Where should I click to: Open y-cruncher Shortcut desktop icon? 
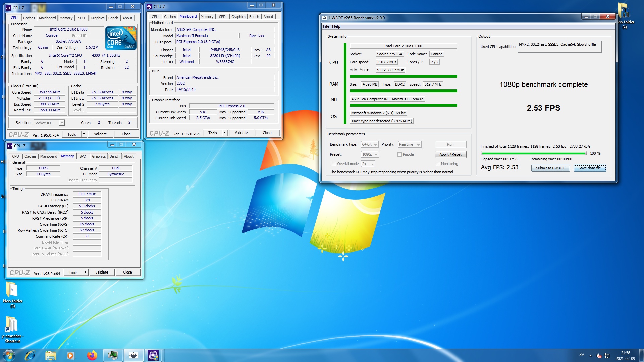pyautogui.click(x=13, y=330)
